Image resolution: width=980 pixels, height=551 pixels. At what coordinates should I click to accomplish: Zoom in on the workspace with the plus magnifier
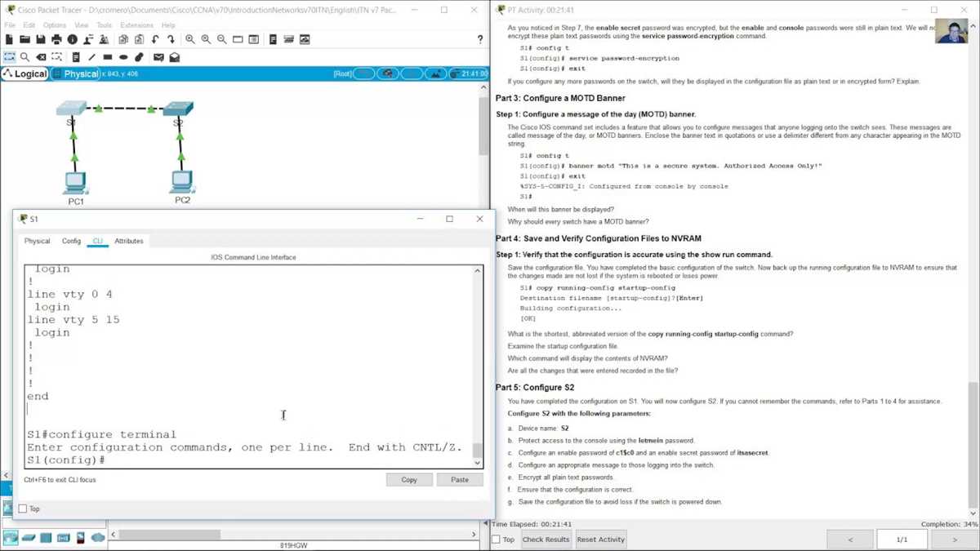coord(190,39)
